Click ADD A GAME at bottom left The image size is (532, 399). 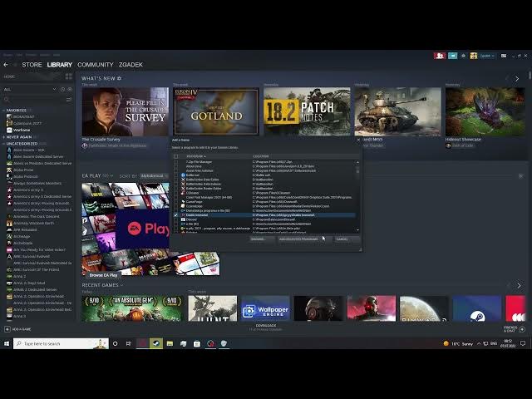(x=17, y=329)
